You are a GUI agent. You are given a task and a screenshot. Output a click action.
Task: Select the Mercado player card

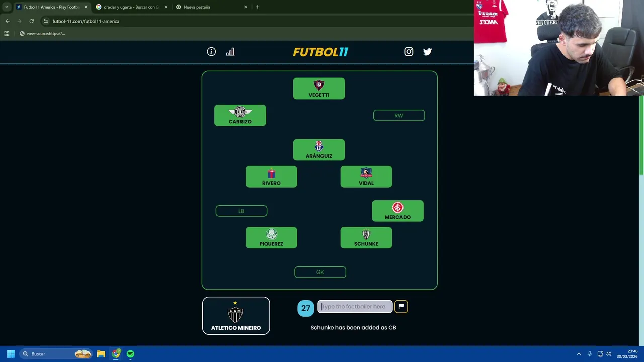(x=397, y=211)
